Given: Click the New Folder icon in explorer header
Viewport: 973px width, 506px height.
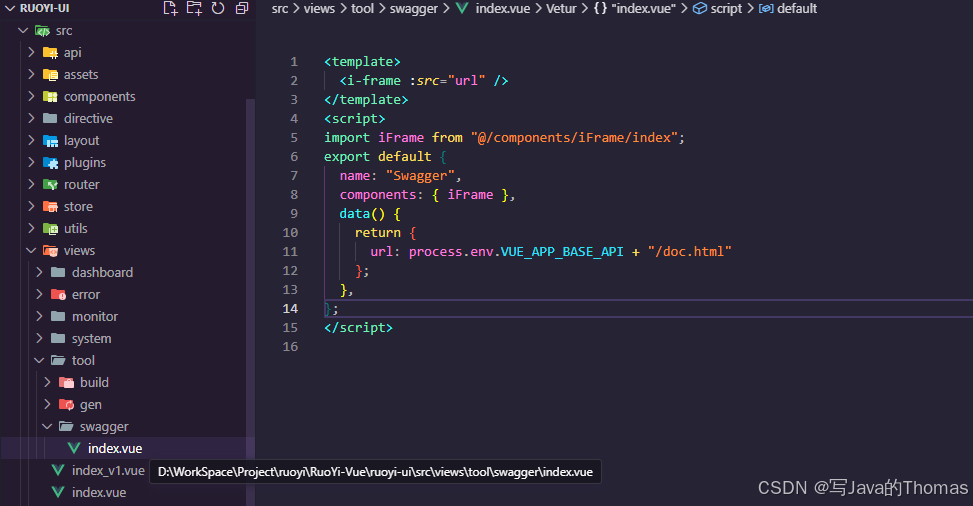Looking at the screenshot, I should click(194, 8).
